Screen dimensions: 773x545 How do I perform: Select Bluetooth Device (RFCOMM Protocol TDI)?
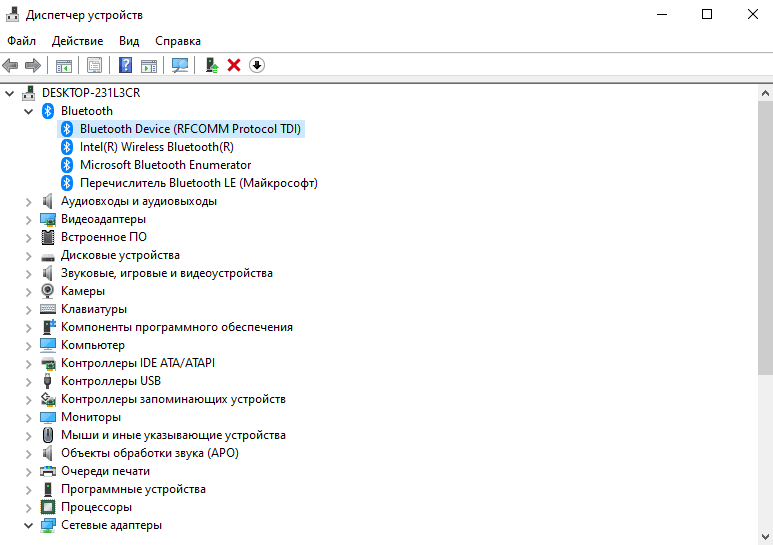[x=190, y=129]
